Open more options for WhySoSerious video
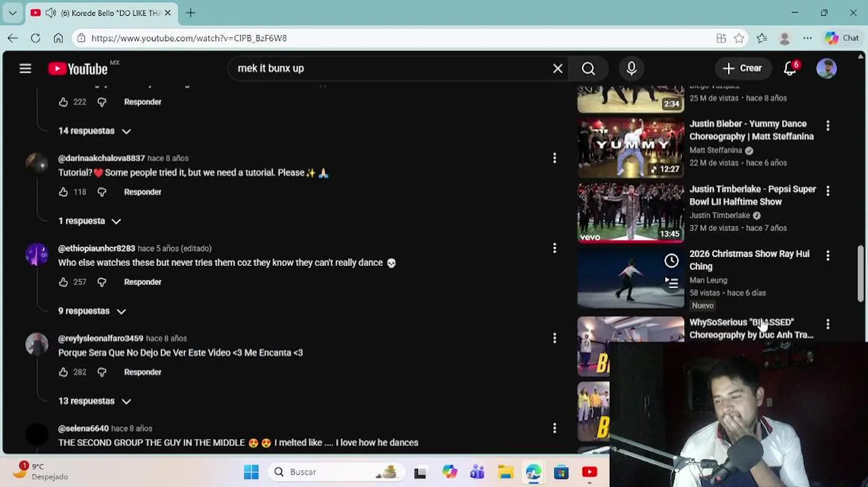868x487 pixels. pos(828,324)
